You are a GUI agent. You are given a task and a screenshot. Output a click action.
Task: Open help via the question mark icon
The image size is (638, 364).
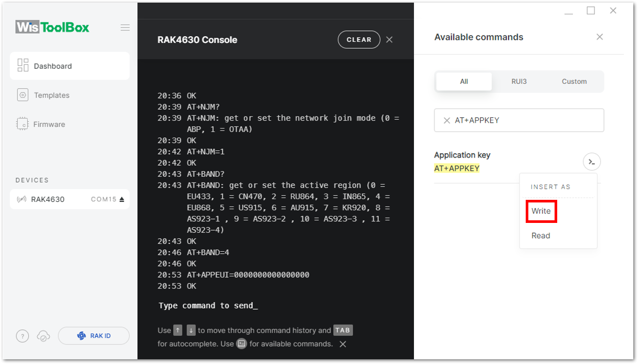tap(23, 336)
